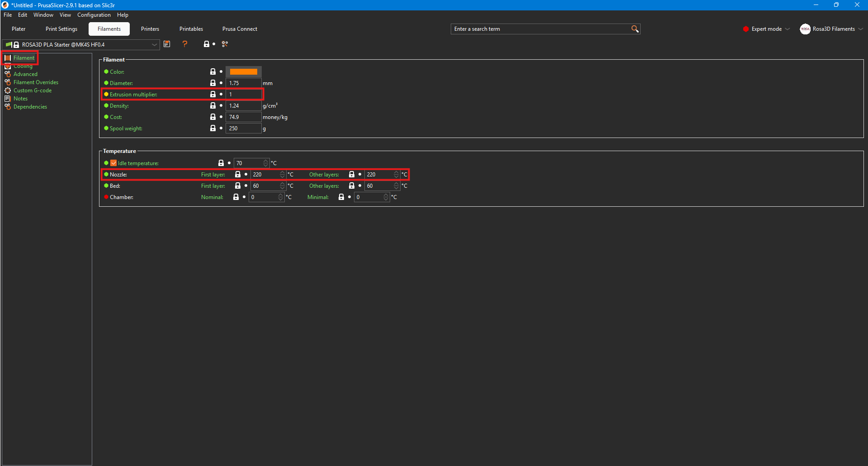Screen dimensions: 868x466
Task: Switch to the Printers tab
Action: (150, 29)
